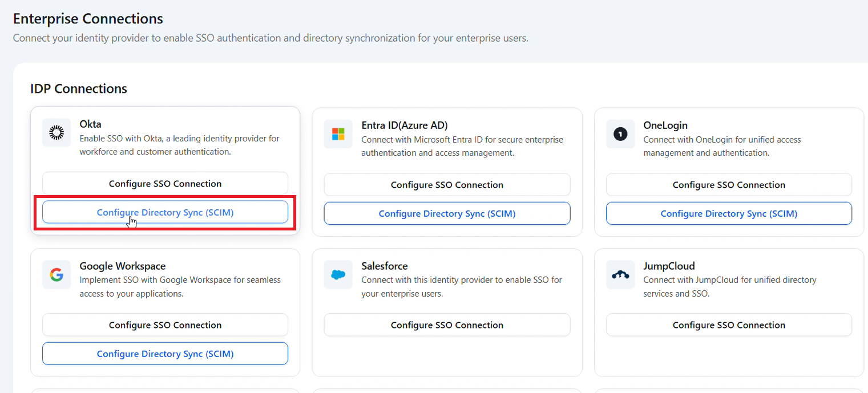Click the Microsoft Entra ID logo icon
The image size is (868, 393).
click(338, 134)
